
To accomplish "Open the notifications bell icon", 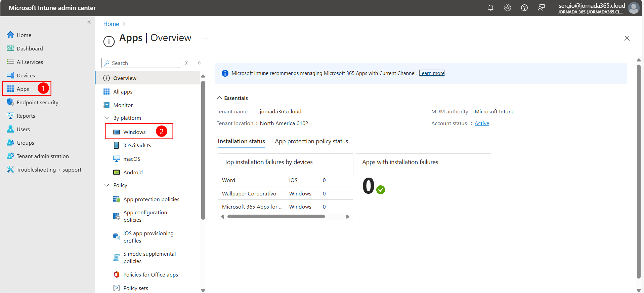I will tap(490, 8).
